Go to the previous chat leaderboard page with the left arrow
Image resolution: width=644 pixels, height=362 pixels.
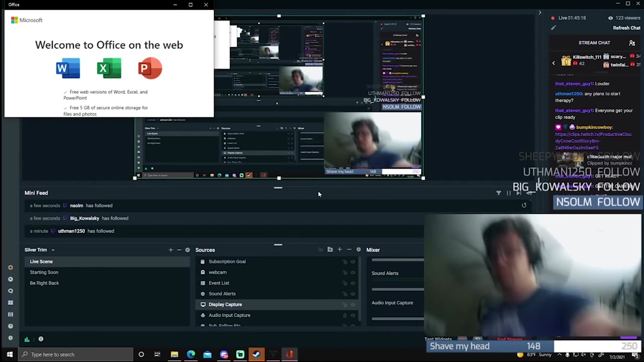click(553, 63)
